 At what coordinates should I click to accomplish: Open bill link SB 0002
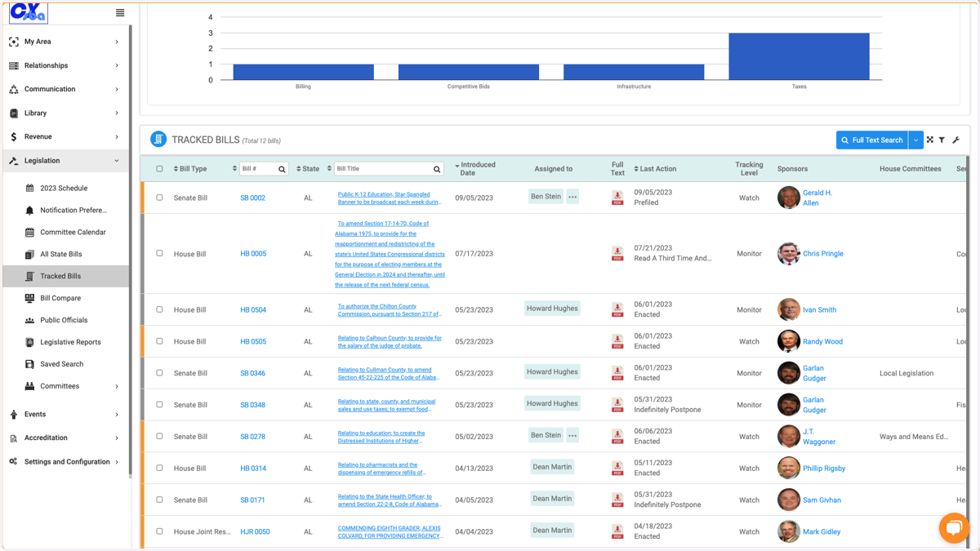(x=252, y=198)
